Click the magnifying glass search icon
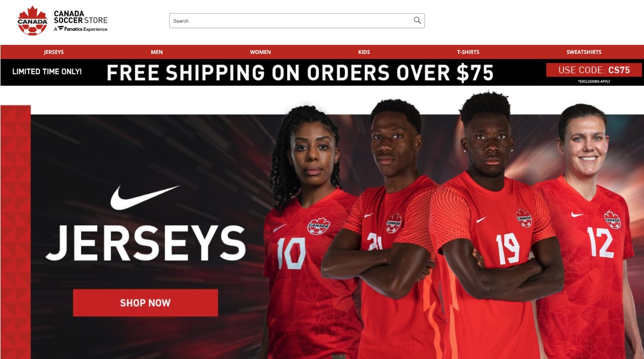 (417, 21)
